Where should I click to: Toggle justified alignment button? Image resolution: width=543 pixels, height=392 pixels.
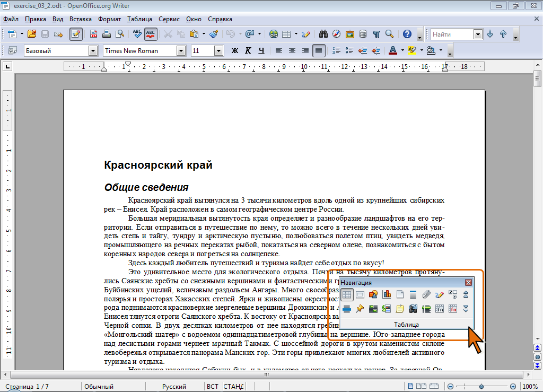pyautogui.click(x=319, y=50)
